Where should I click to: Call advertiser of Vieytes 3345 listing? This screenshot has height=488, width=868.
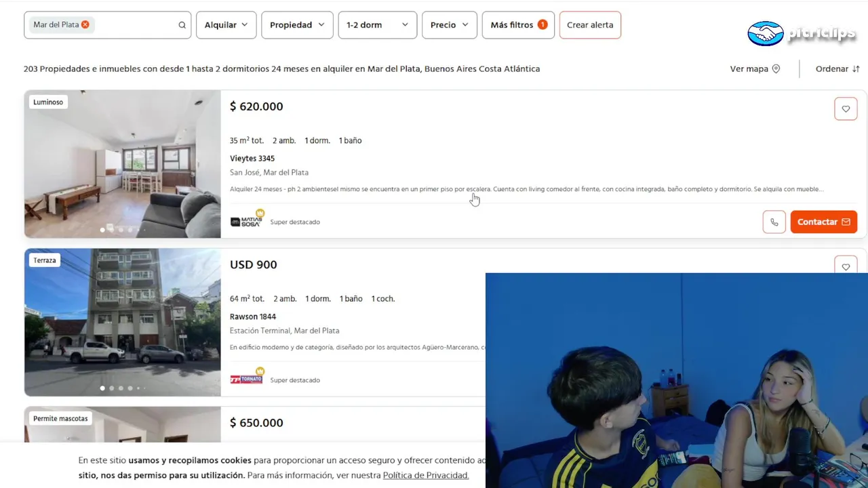point(774,222)
